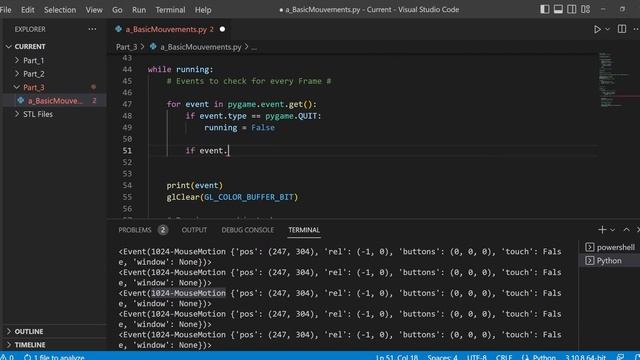Place cursor on line 47 for loop
Screen dimensions: 640x360
coord(242,104)
